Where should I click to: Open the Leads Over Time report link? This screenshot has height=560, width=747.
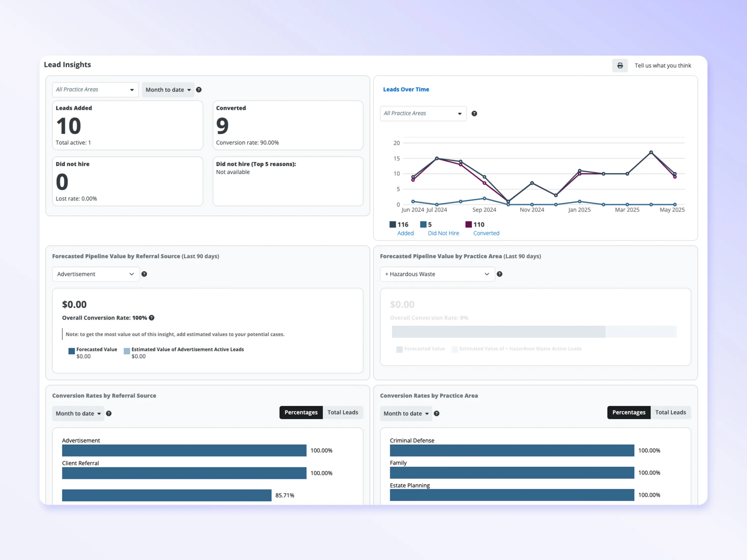tap(406, 89)
